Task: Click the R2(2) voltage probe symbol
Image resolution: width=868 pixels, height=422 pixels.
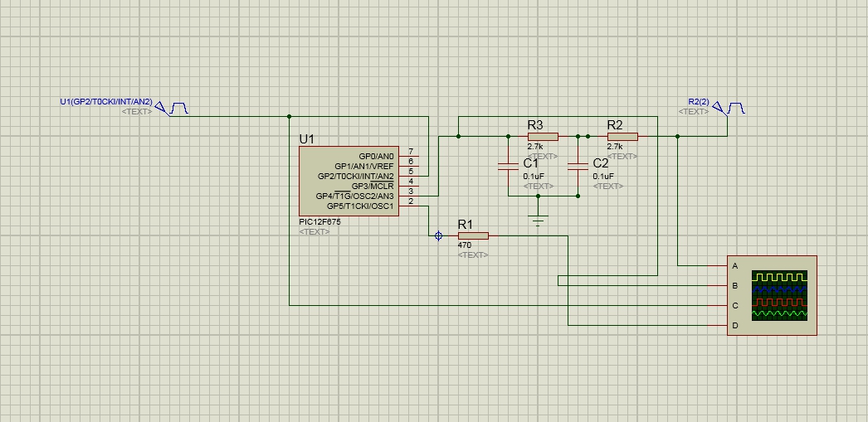Action: (x=718, y=108)
